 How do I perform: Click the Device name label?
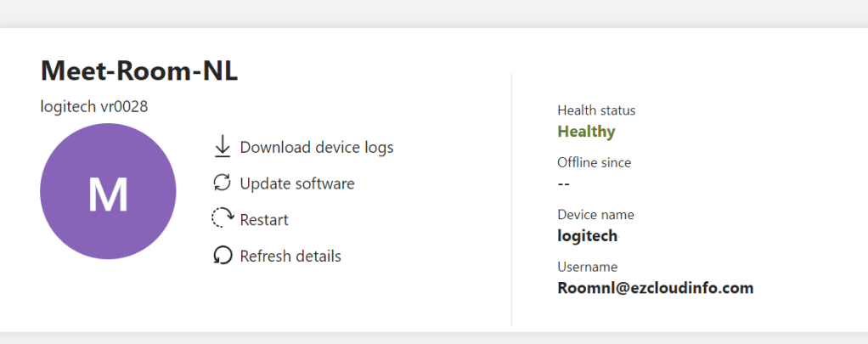pos(595,215)
